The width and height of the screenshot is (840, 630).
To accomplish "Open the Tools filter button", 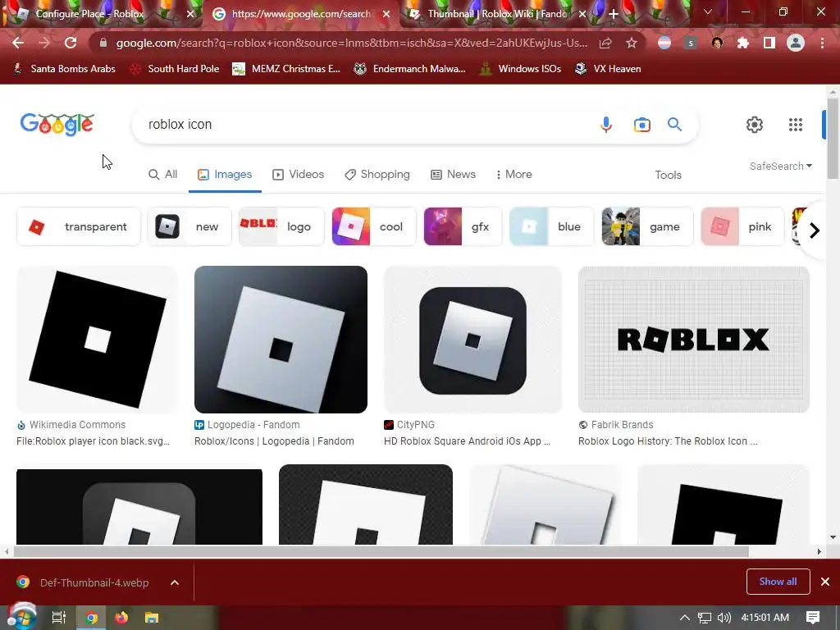I will [668, 175].
